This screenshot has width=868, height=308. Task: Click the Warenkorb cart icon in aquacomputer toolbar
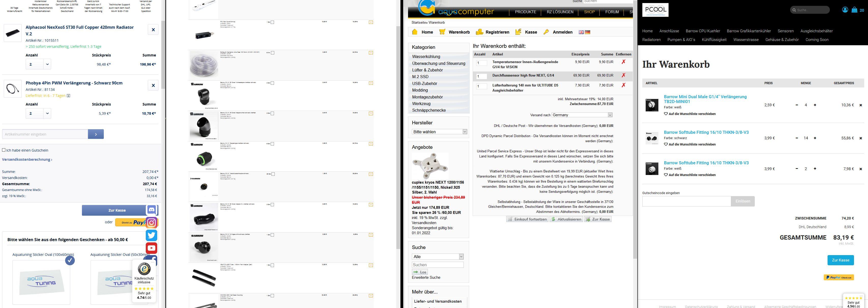click(442, 32)
